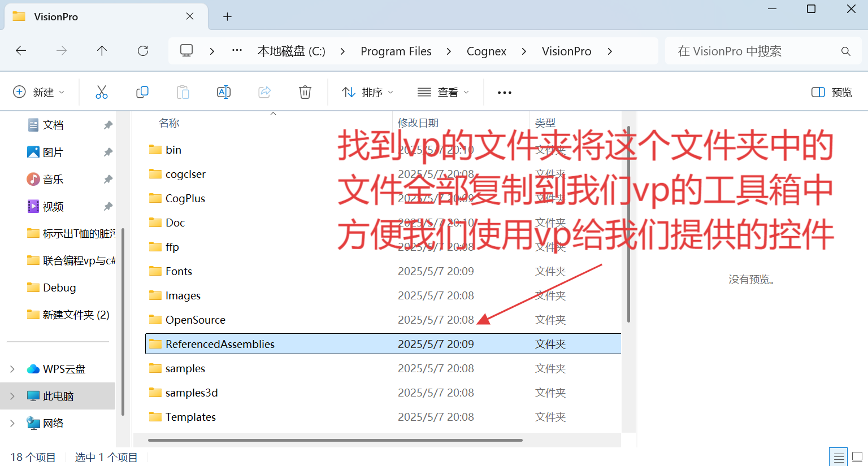Open 联合编程vp与c# sidebar folder
The height and width of the screenshot is (466, 868).
click(71, 260)
